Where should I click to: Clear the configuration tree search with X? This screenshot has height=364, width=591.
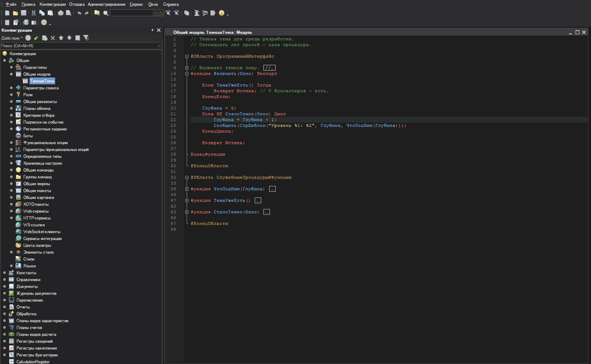(159, 46)
